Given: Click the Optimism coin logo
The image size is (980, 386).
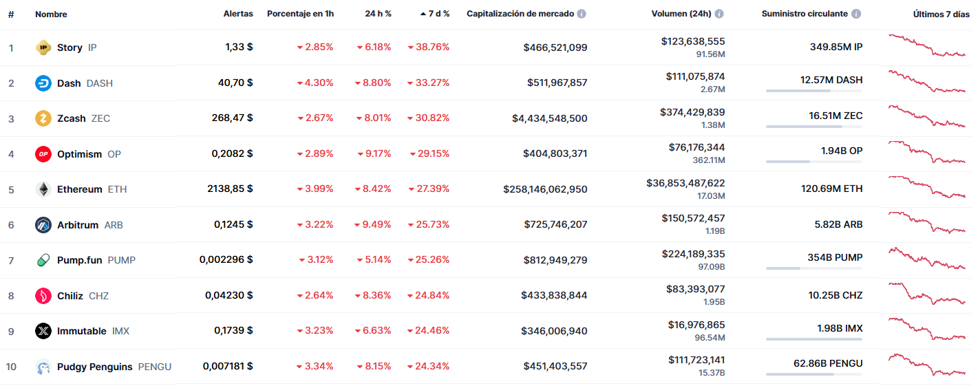Looking at the screenshot, I should pyautogui.click(x=43, y=154).
